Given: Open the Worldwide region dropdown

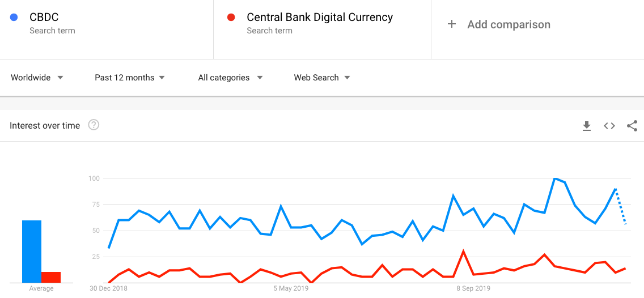Looking at the screenshot, I should click(x=37, y=78).
